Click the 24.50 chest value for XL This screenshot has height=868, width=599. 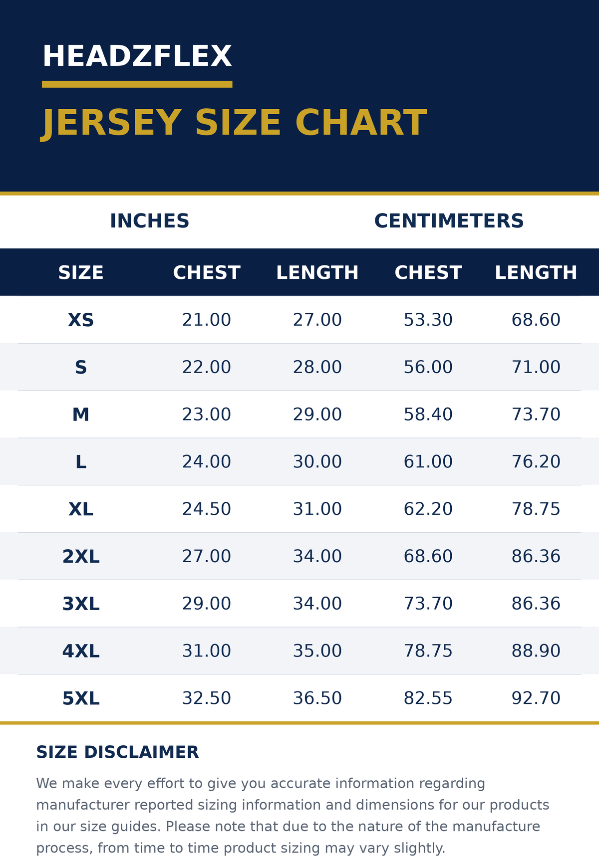click(x=207, y=509)
